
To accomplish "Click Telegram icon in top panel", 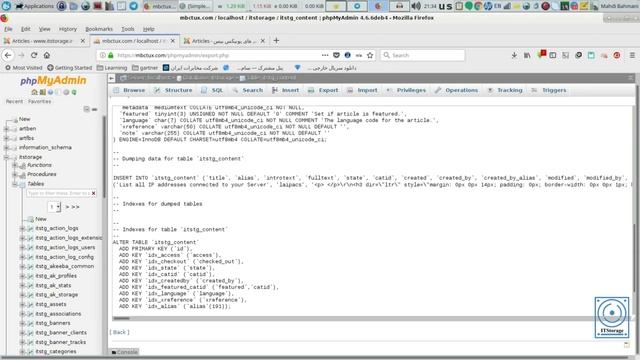I will click(133, 6).
